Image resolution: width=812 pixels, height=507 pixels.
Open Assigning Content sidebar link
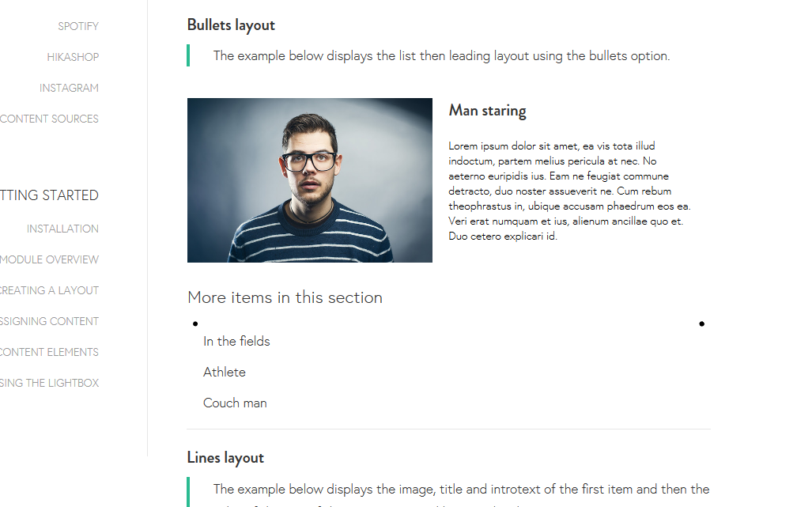point(49,322)
